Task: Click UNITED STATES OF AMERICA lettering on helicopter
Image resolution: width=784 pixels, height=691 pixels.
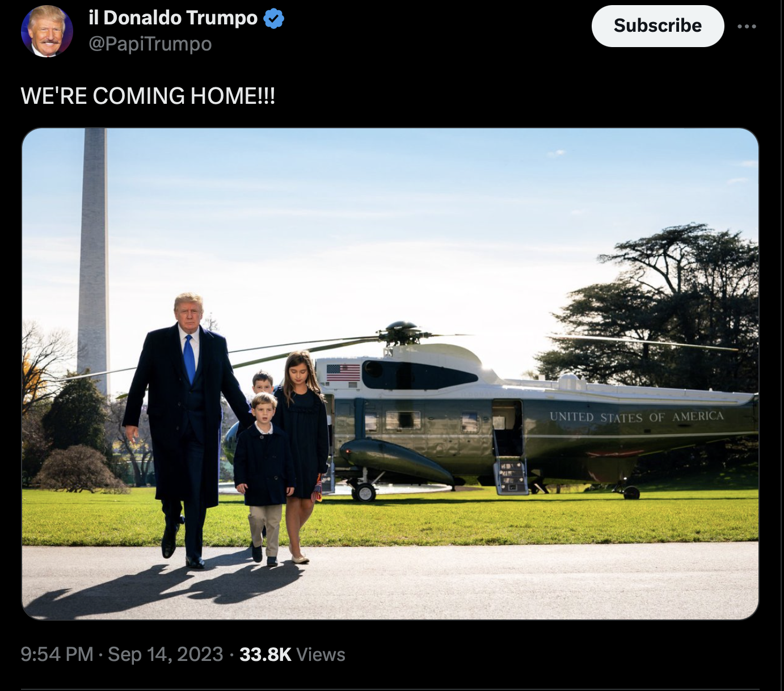Action: coord(637,417)
